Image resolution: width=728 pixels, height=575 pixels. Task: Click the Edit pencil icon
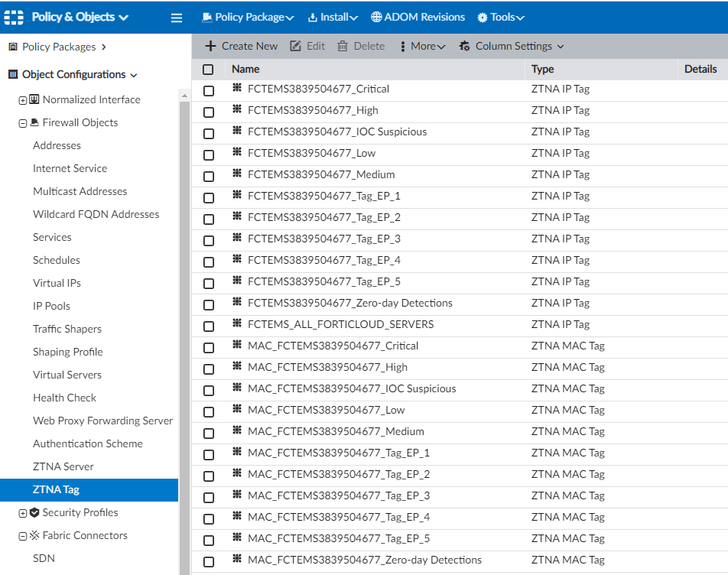tap(295, 46)
